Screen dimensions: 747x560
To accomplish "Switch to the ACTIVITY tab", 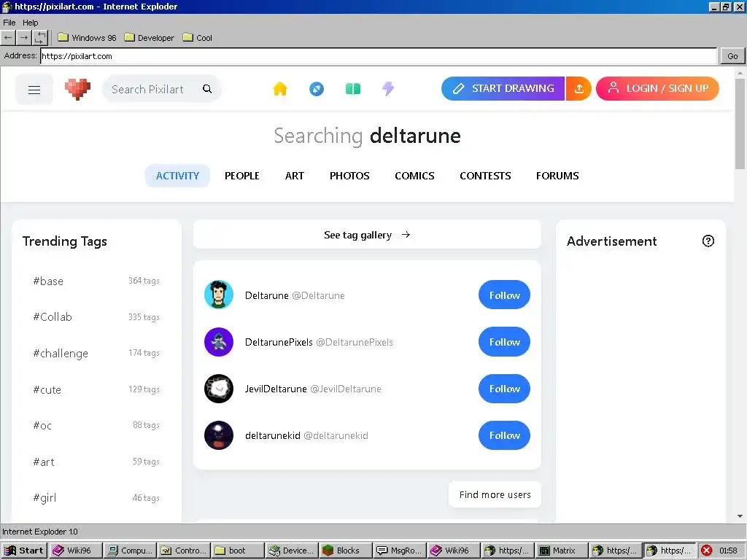I will [x=177, y=176].
